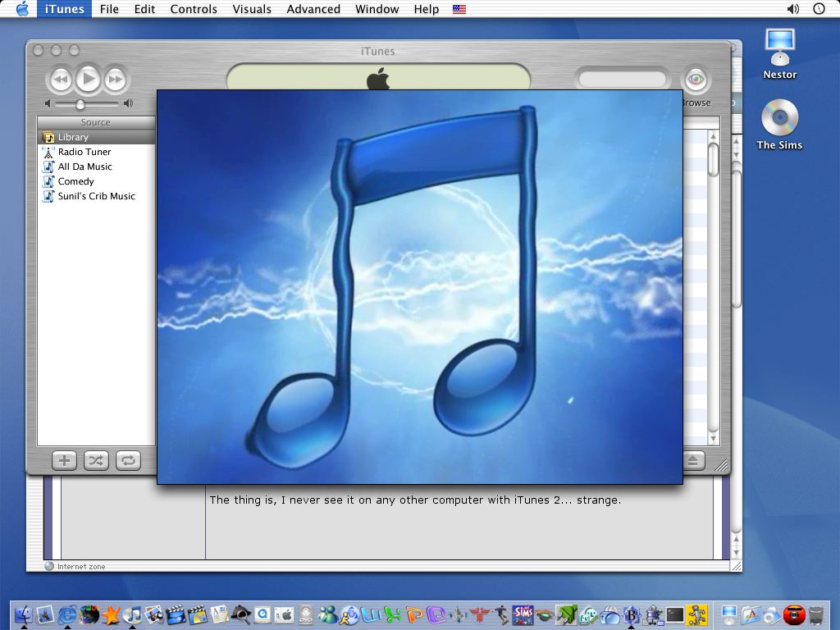This screenshot has height=630, width=840.
Task: Click the browser window scroll down arrow
Action: 736,552
